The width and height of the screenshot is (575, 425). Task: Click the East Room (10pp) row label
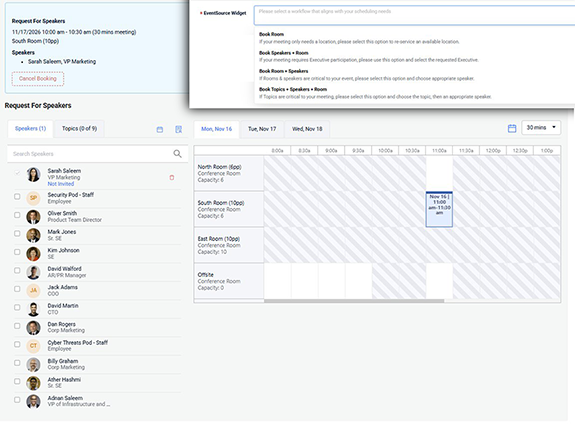tap(229, 245)
